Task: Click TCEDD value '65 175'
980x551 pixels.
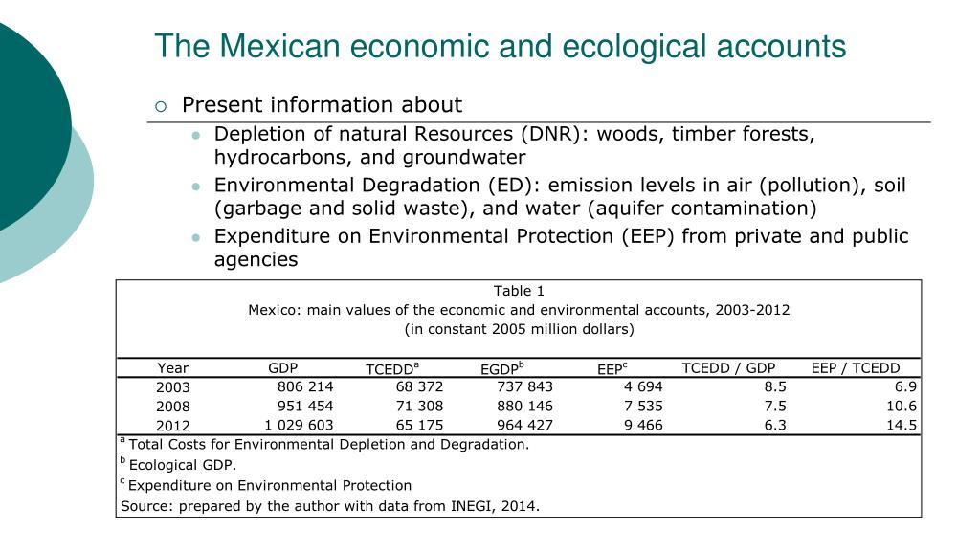Action: 419,425
